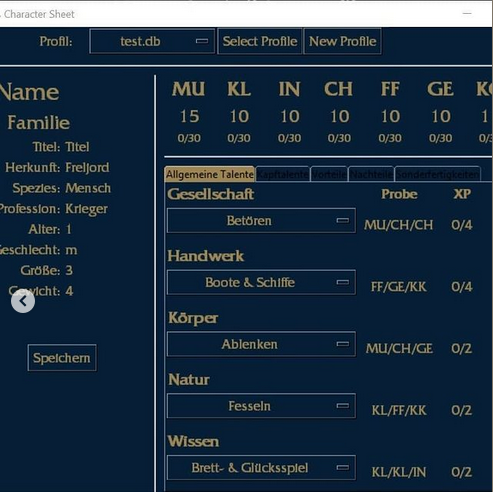Viewport: 493px width, 492px height.
Task: Expand the Boote & Schiffe dropdown
Action: pyautogui.click(x=261, y=282)
